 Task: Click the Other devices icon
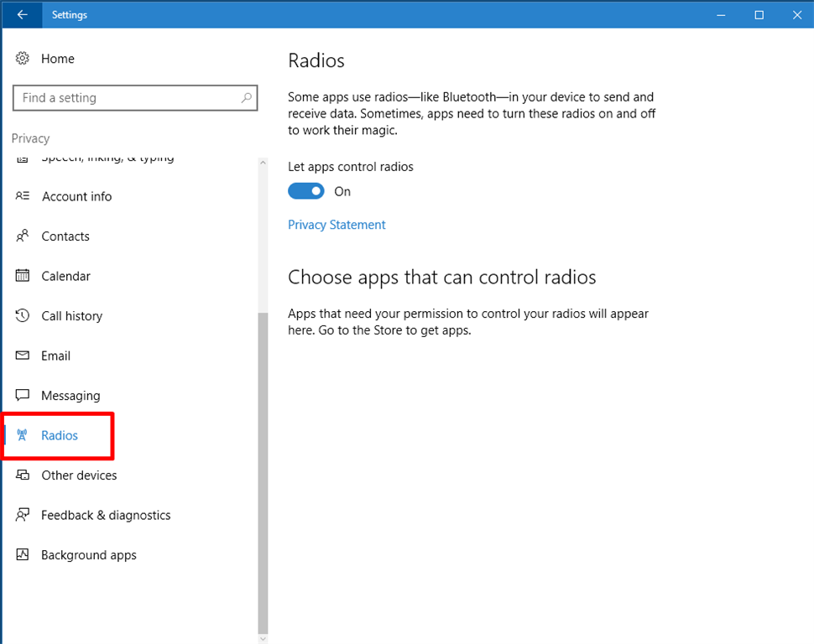point(23,475)
